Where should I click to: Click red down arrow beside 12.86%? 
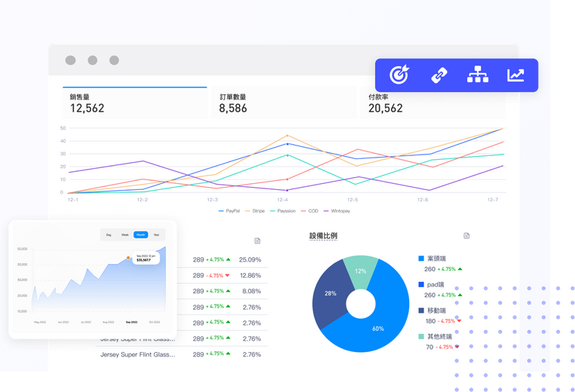228,275
